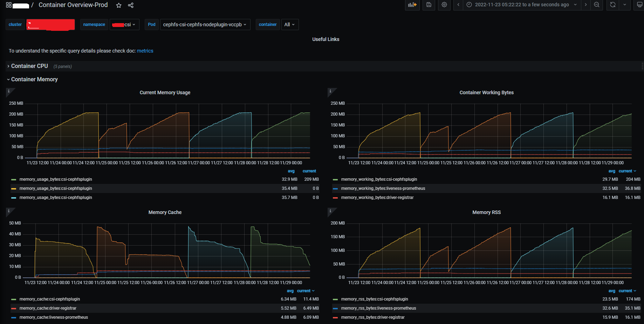Open the metrics documentation link
Screen dimensions: 644x324
pos(145,51)
